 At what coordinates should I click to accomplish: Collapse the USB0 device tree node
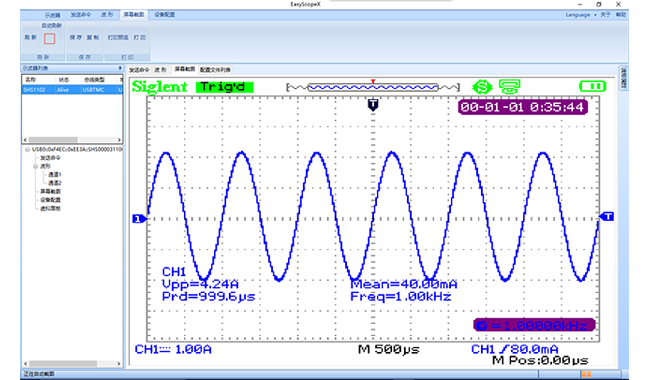click(27, 150)
